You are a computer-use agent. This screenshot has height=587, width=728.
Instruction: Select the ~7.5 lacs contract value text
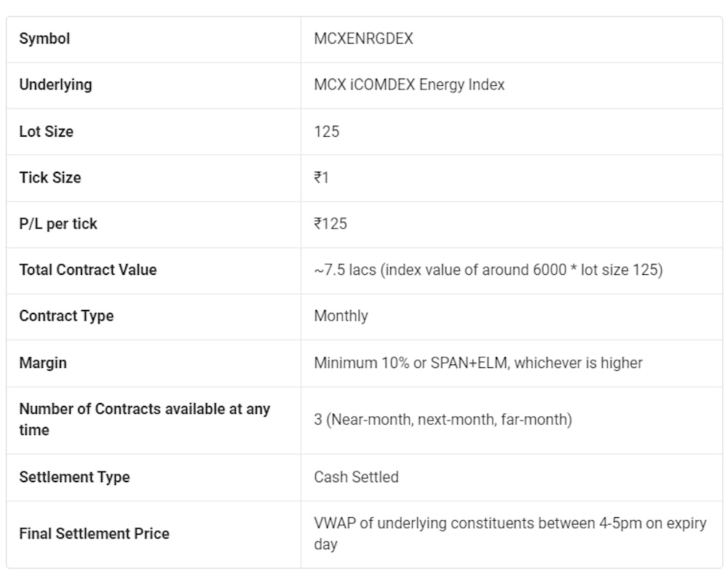pyautogui.click(x=488, y=270)
